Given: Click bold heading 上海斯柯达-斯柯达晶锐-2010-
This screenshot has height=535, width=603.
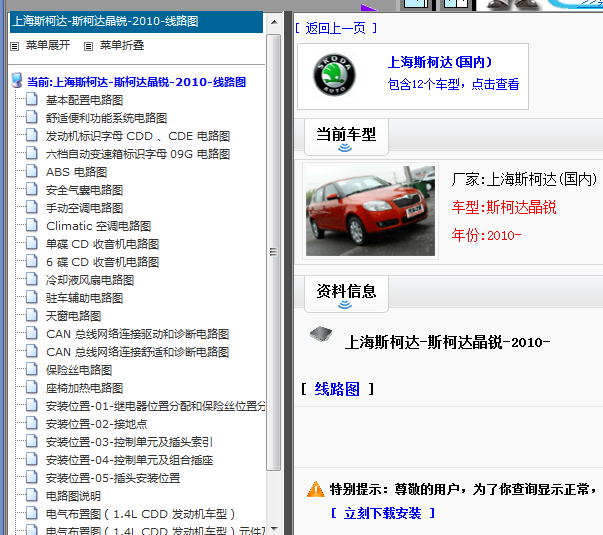Looking at the screenshot, I should point(447,342).
